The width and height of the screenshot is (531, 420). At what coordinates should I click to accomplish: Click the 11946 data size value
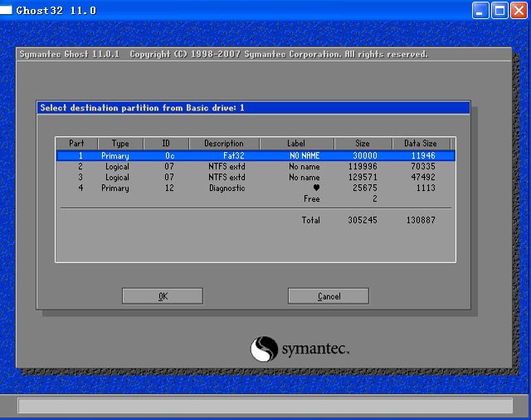(423, 156)
